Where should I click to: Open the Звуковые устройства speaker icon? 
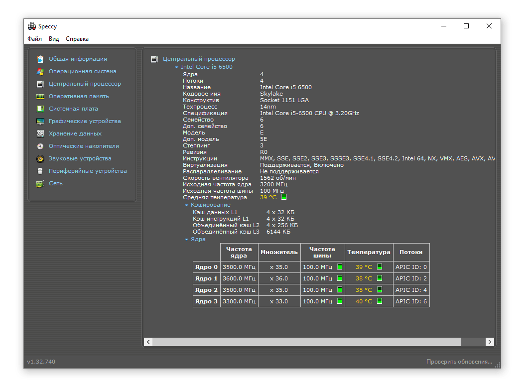(x=40, y=158)
